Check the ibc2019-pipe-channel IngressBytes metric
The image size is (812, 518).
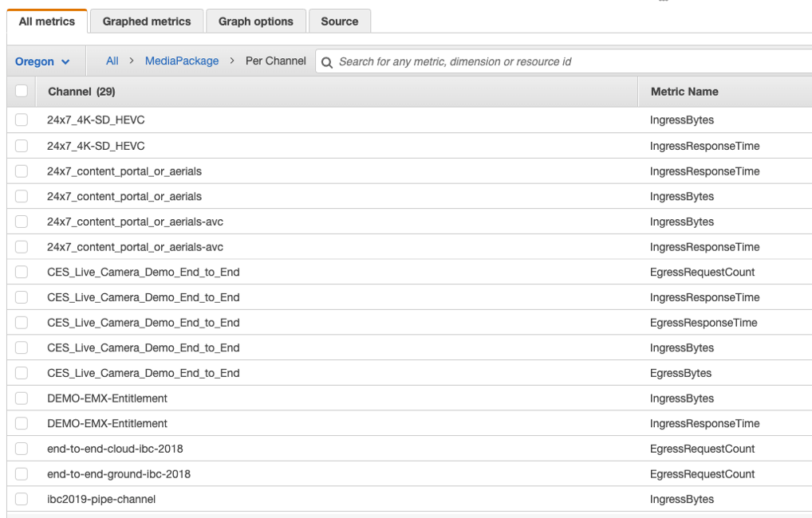point(21,499)
